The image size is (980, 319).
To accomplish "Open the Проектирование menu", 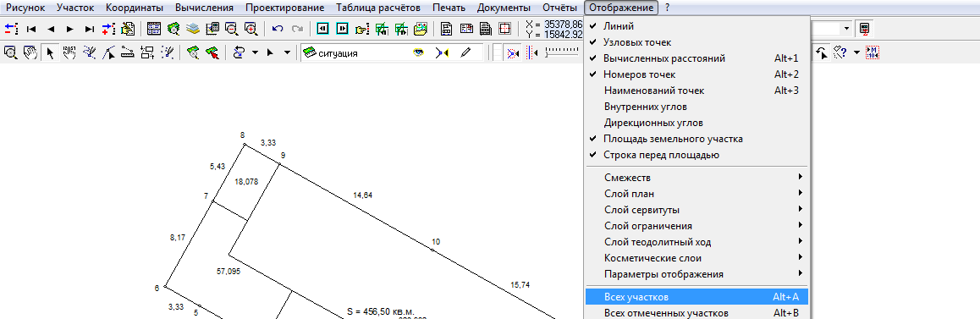I will pos(285,8).
